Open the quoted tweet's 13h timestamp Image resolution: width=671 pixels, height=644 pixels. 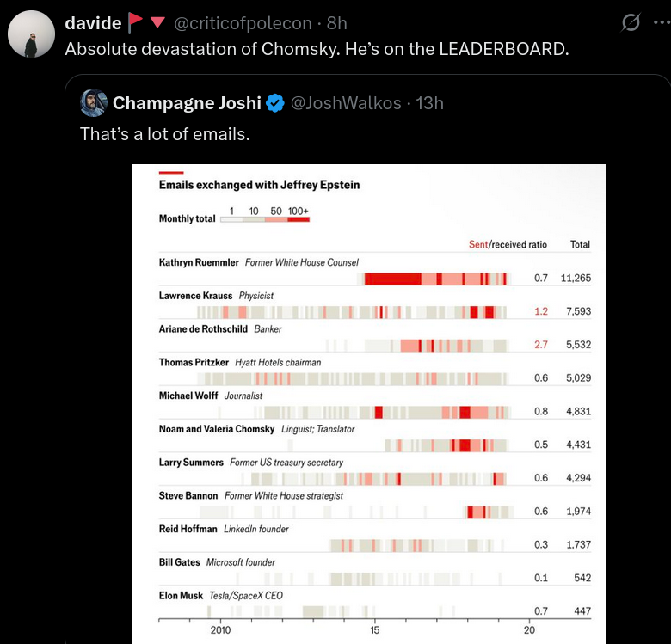tap(429, 103)
